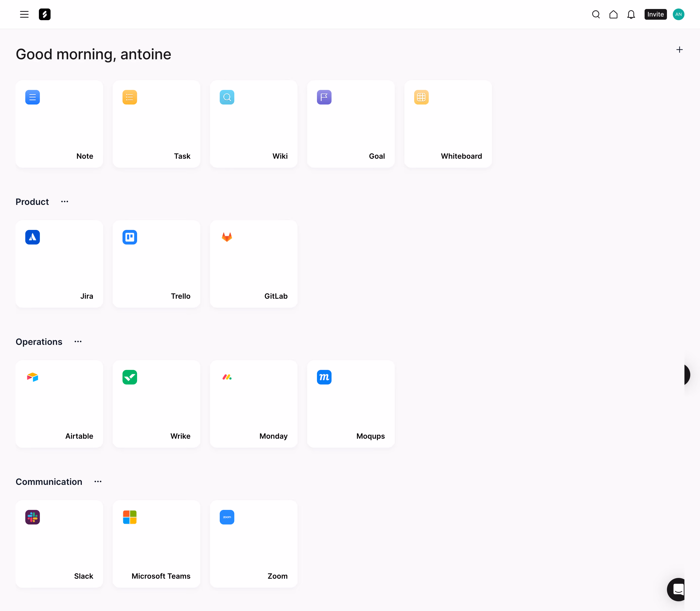Click the Slack label text

(84, 576)
